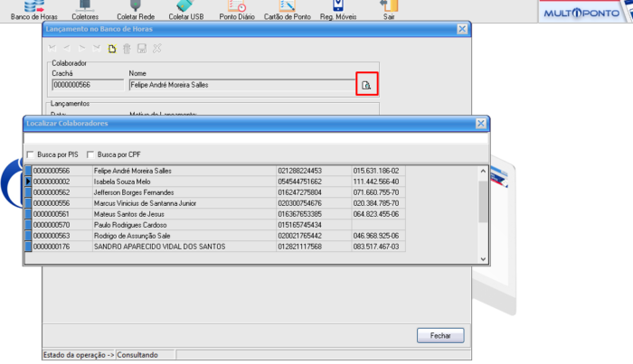Select the Coletar USB icon
Viewport: 633px width, 364px height.
tap(185, 10)
